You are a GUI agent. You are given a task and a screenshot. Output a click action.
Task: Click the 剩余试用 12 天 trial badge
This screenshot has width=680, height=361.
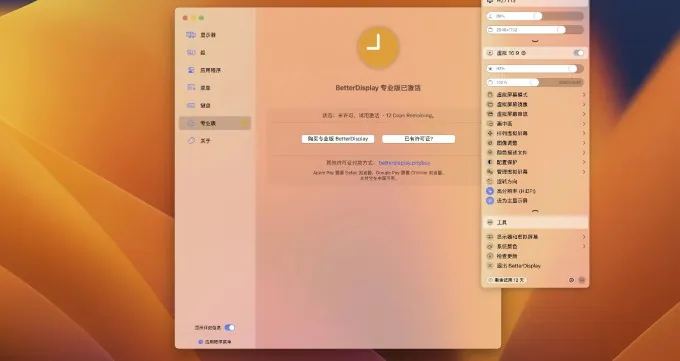click(506, 280)
